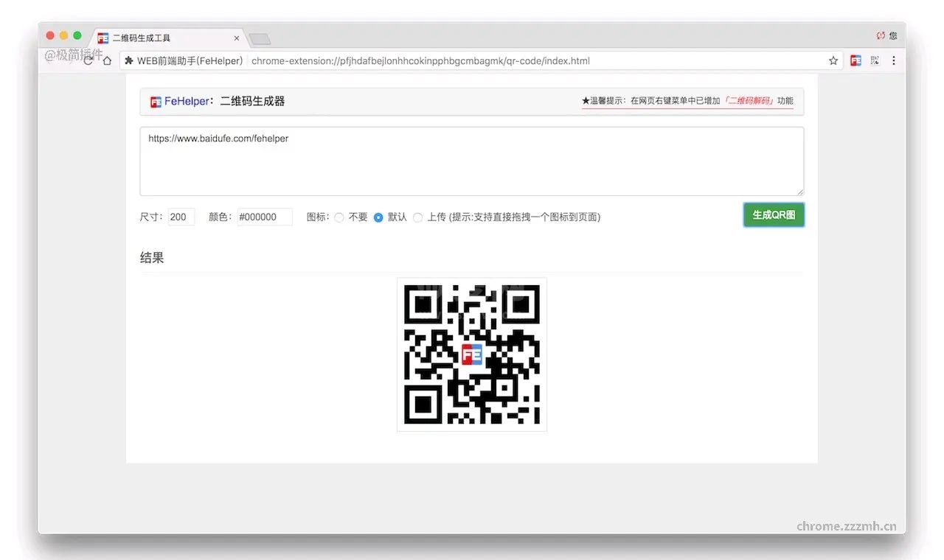944x560 pixels.
Task: Open FeHelper extension icon in toolbar
Action: coord(855,60)
